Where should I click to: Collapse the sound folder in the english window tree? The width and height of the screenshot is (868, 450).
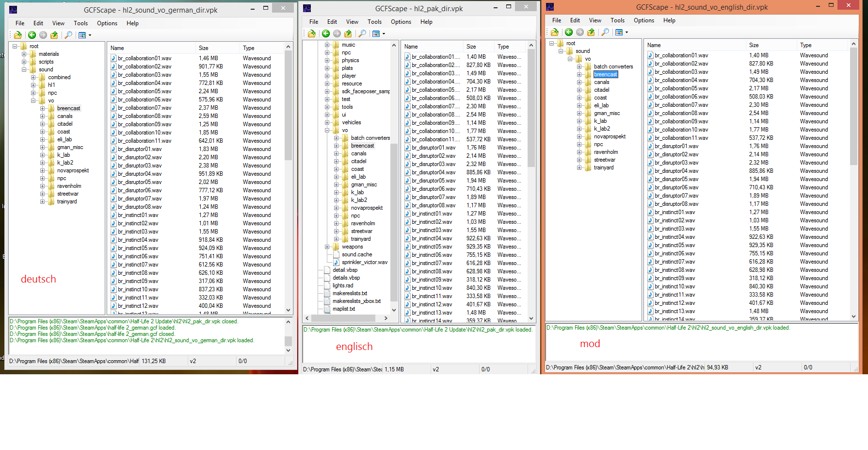click(561, 51)
